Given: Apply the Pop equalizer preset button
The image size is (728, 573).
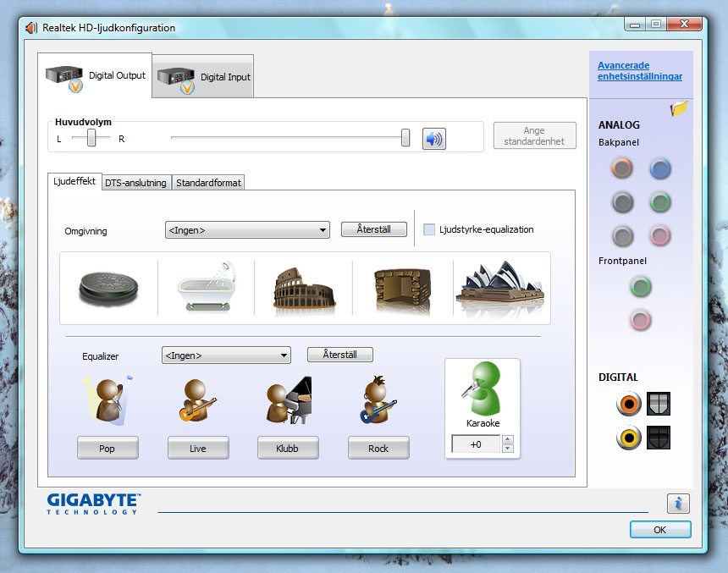Looking at the screenshot, I should pos(108,448).
